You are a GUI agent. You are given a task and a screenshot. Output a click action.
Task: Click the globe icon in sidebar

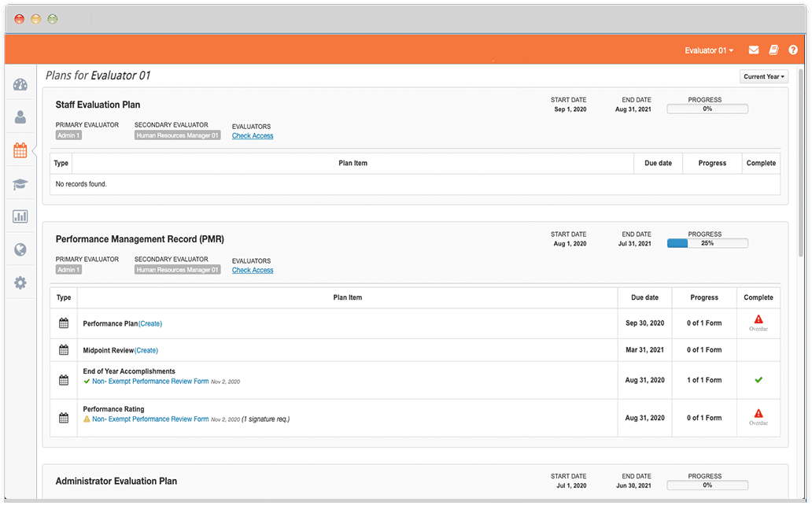point(20,249)
